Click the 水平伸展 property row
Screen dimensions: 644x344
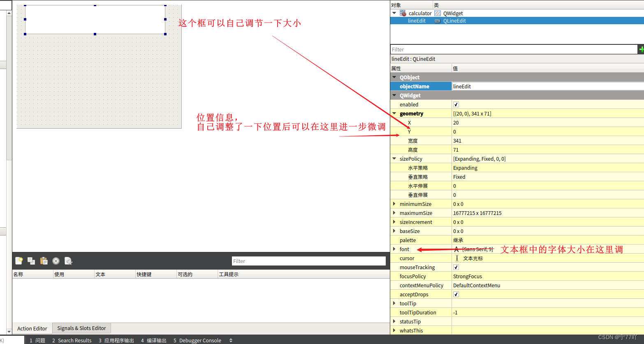point(517,186)
